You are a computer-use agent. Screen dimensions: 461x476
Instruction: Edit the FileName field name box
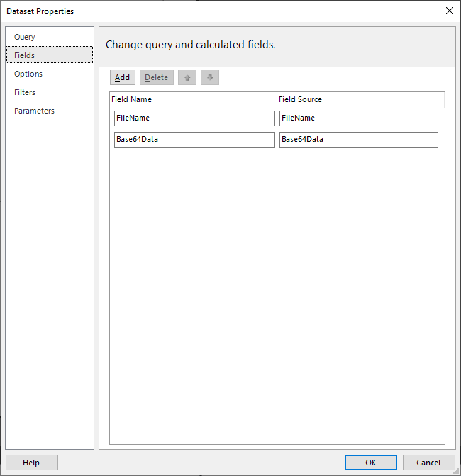[194, 118]
